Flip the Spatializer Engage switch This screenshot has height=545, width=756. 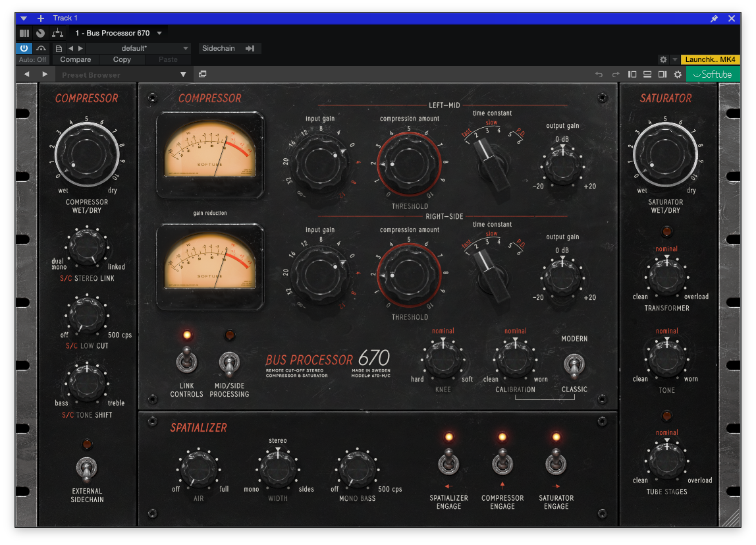(x=448, y=461)
